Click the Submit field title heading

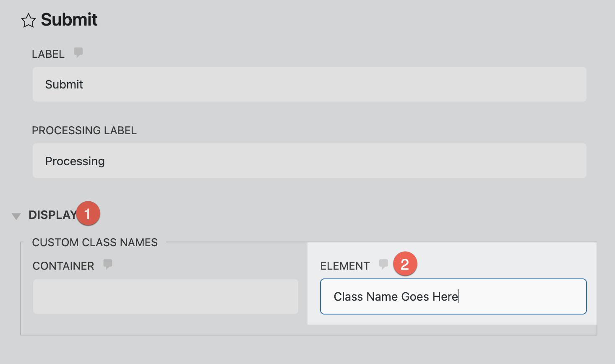pos(69,20)
